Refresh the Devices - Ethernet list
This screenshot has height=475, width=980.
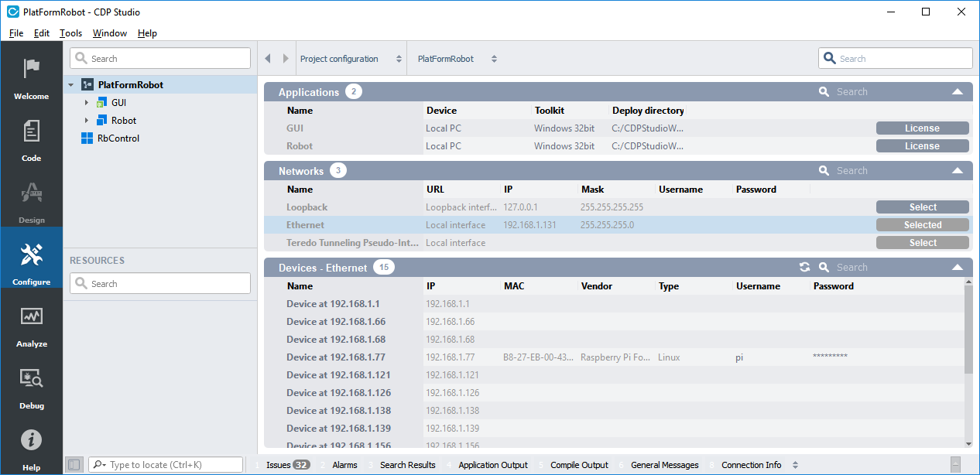805,267
